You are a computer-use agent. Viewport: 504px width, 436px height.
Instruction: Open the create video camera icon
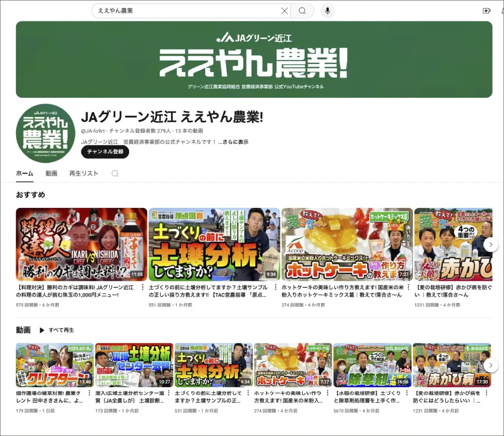(x=487, y=11)
